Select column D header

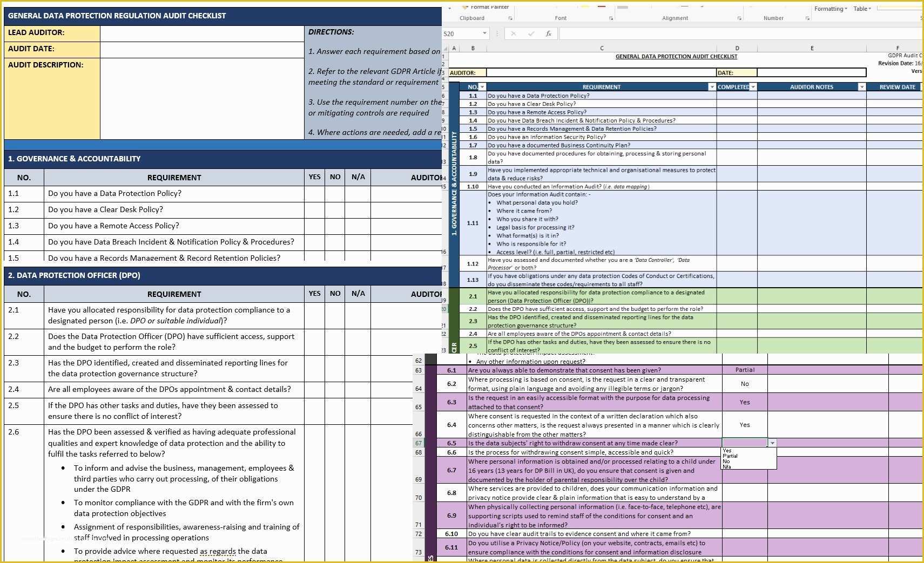pos(737,48)
